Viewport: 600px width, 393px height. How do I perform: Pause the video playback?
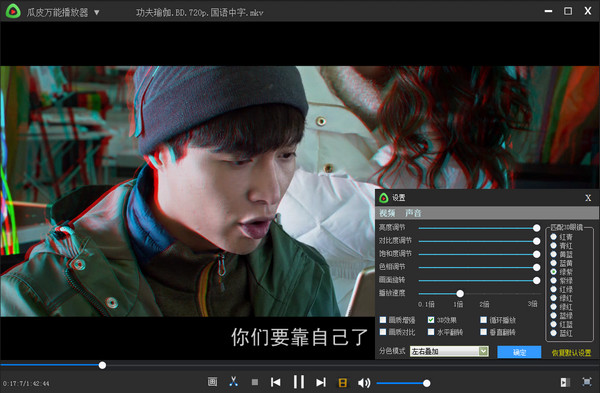[x=298, y=382]
